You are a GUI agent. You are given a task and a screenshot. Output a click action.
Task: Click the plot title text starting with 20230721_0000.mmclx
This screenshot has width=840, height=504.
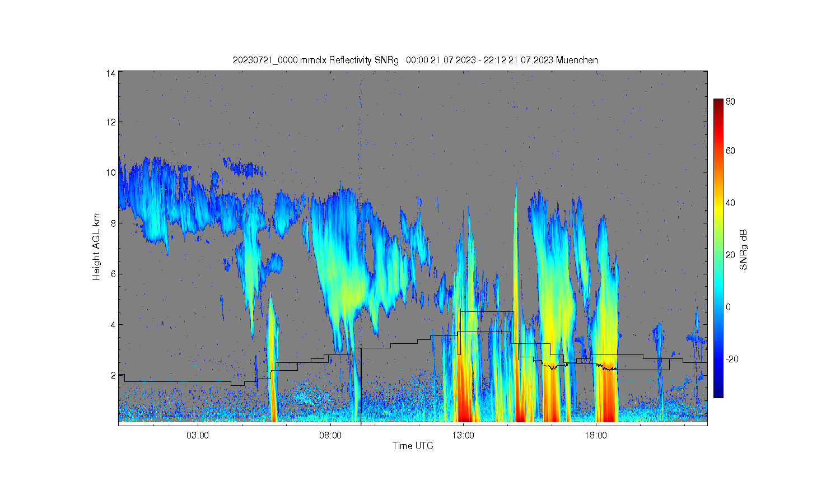coord(416,60)
